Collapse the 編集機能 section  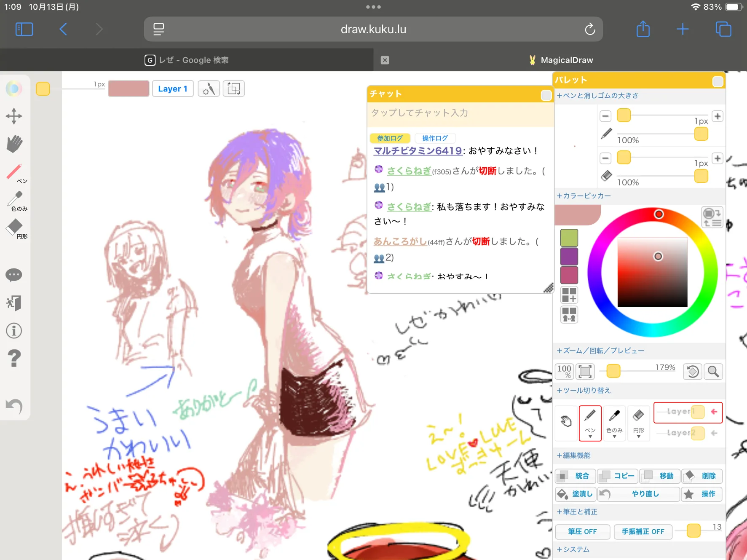point(573,456)
